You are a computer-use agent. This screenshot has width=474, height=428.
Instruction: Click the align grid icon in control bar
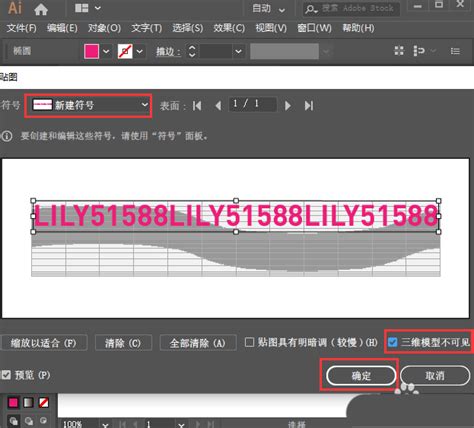coord(399,51)
